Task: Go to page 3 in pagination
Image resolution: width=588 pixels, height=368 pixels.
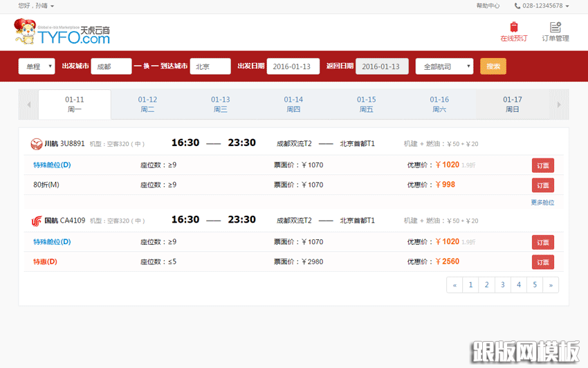Action: point(503,285)
